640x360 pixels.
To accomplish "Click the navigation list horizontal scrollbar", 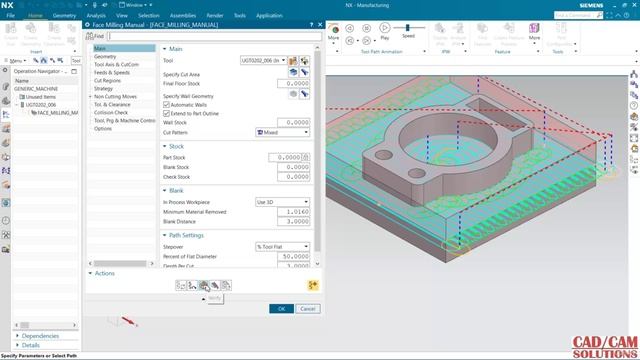I will (x=120, y=263).
